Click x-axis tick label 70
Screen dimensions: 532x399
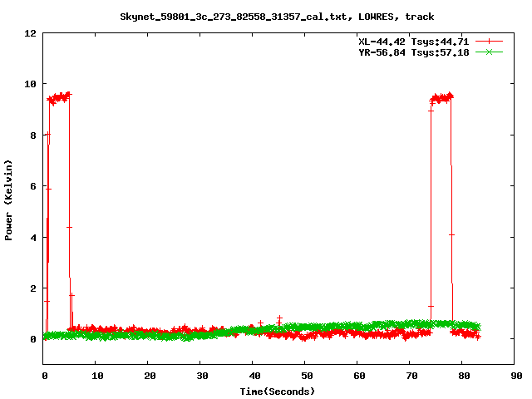(x=411, y=376)
